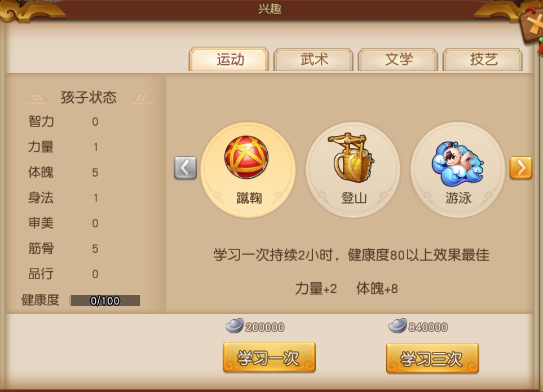Open the 技艺 tab
The height and width of the screenshot is (392, 543).
pos(483,60)
